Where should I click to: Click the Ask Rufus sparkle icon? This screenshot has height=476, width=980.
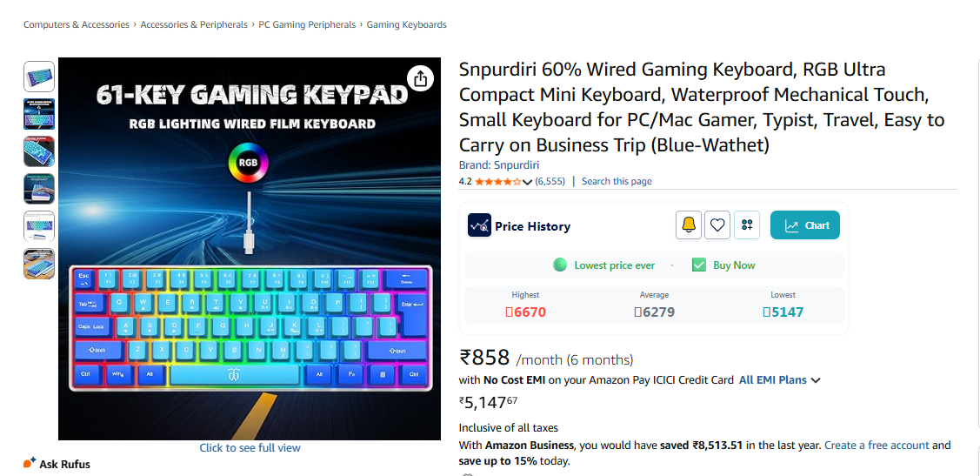tap(30, 463)
